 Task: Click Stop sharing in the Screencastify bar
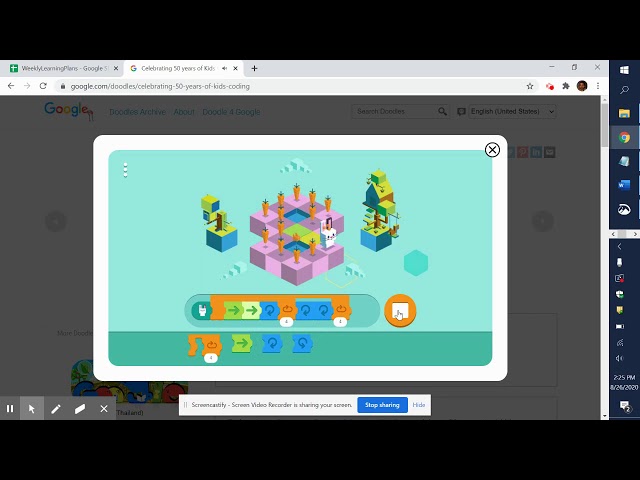pos(382,405)
